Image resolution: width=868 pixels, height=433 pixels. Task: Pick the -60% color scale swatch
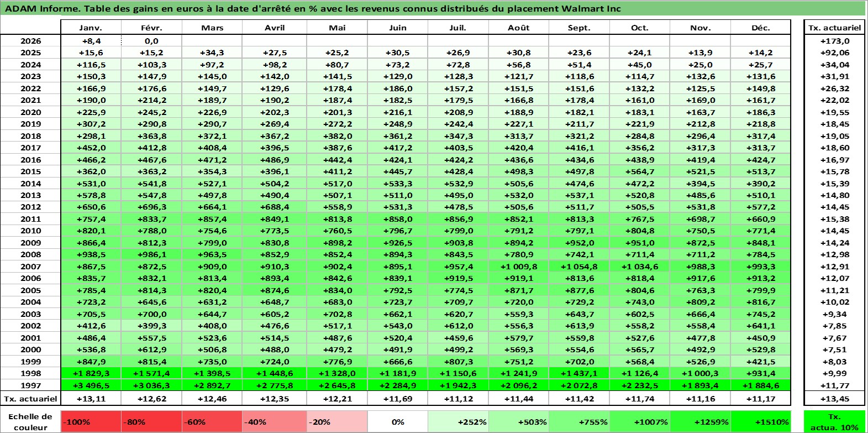pos(212,421)
